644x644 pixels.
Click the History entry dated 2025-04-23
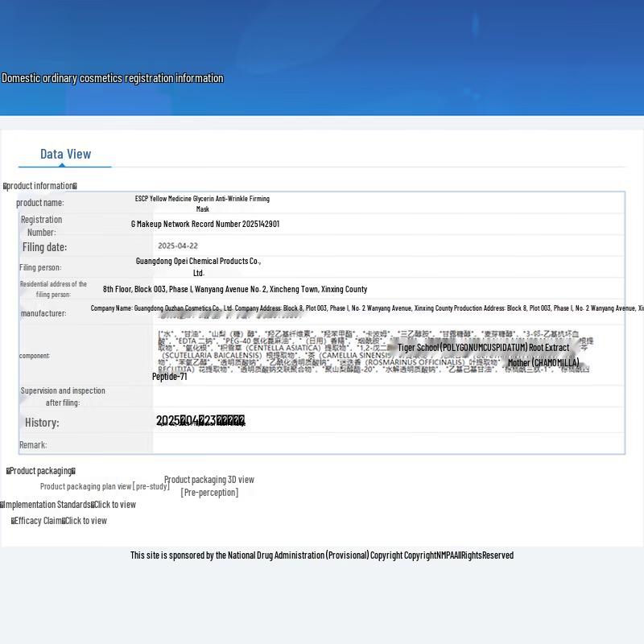coord(200,421)
